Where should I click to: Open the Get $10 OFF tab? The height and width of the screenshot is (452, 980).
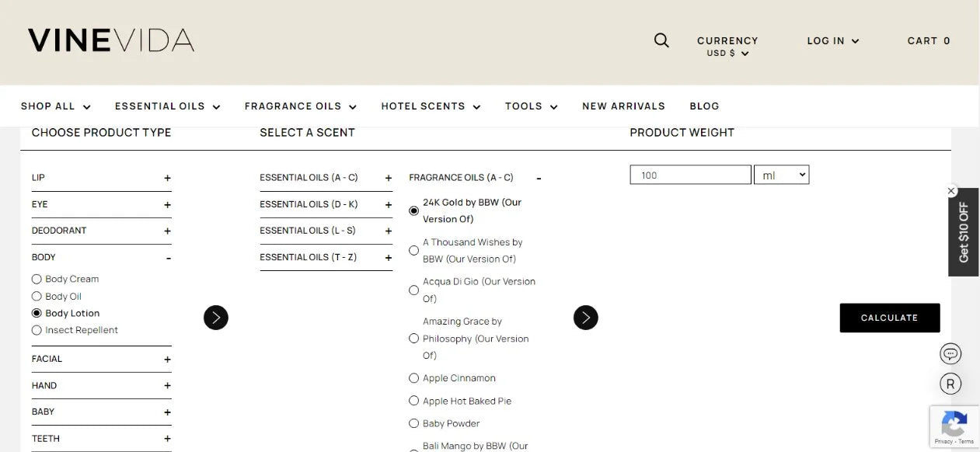[964, 232]
